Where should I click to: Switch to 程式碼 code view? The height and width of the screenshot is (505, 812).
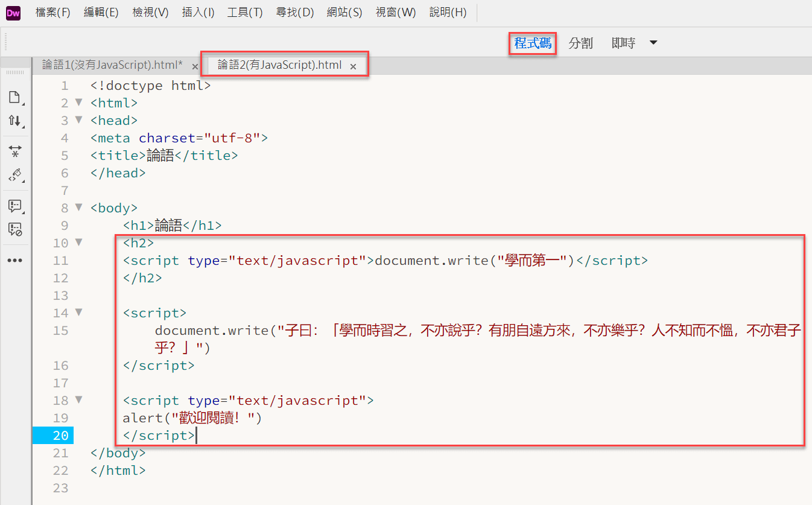click(533, 43)
